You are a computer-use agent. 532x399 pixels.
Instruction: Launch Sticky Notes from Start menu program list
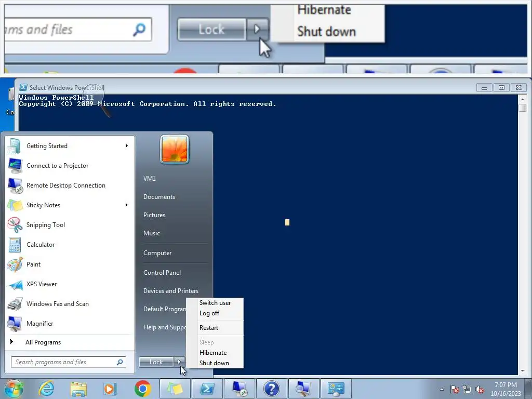tap(70, 205)
